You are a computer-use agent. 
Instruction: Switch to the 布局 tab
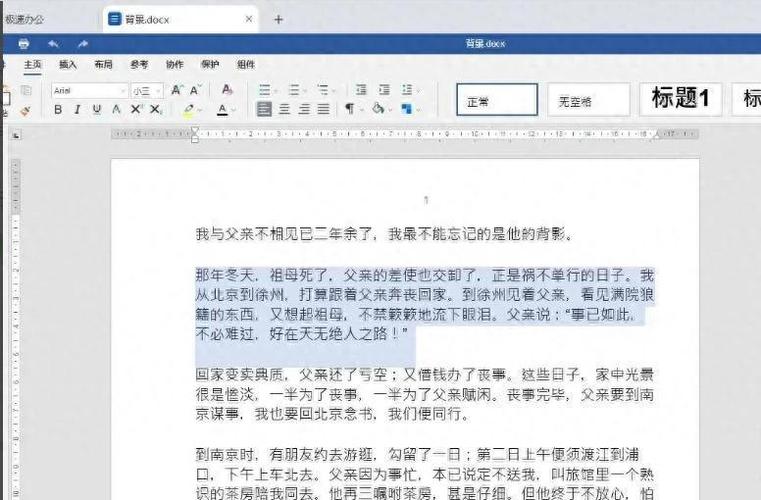tap(103, 65)
